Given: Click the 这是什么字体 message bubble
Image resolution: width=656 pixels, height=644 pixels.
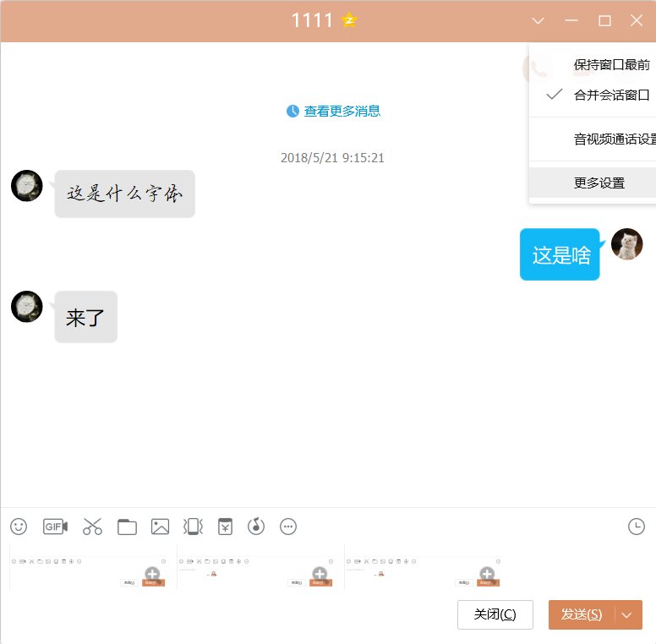Looking at the screenshot, I should pyautogui.click(x=124, y=194).
